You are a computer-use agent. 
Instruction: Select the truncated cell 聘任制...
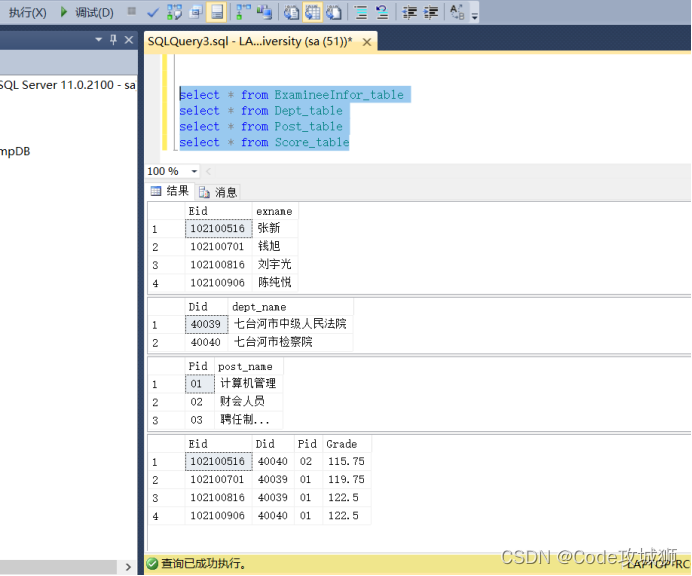tap(248, 420)
